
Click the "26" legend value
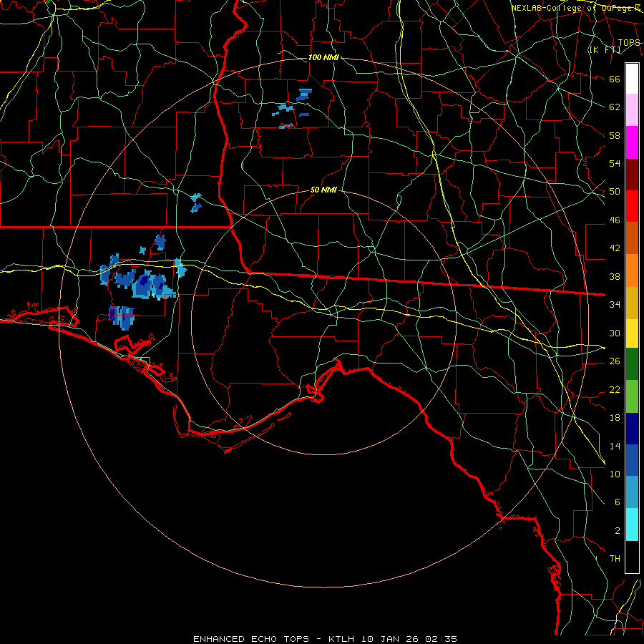(x=615, y=361)
